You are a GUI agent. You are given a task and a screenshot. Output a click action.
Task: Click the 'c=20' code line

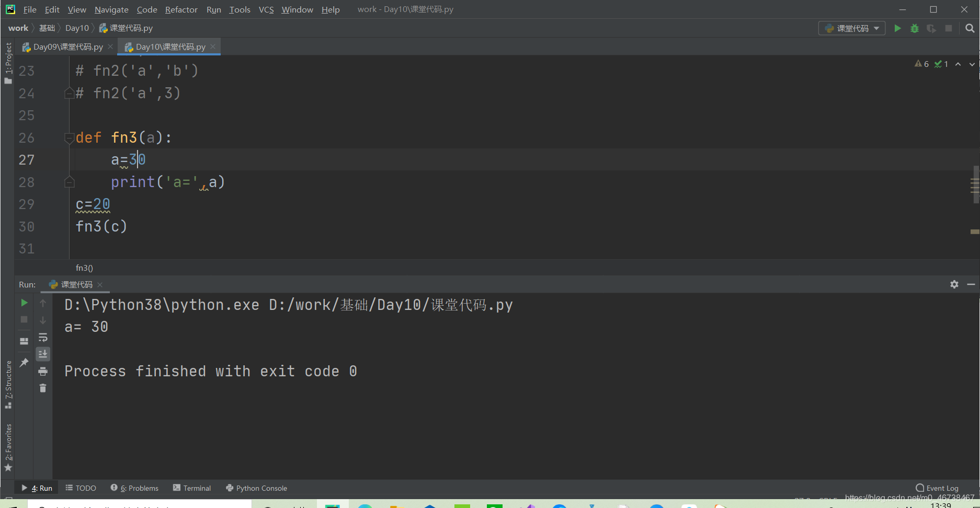[x=93, y=204]
